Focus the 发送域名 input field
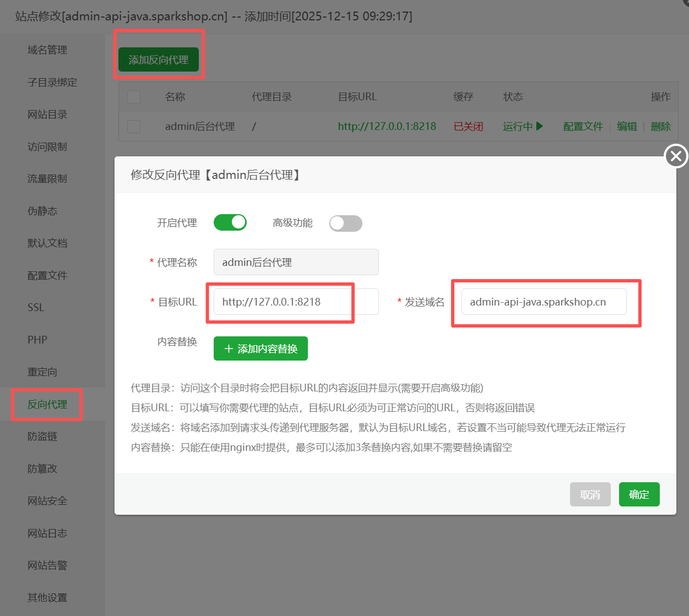The height and width of the screenshot is (616, 689). [544, 302]
